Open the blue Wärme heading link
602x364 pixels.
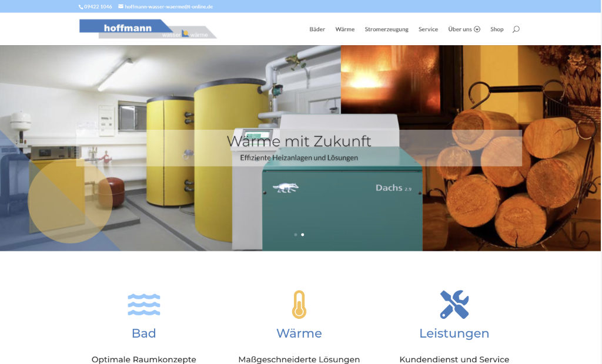pos(299,333)
